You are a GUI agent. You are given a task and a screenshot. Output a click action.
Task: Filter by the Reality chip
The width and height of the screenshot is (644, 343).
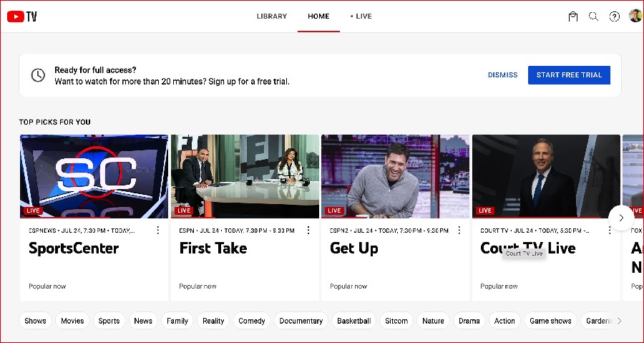coord(213,321)
